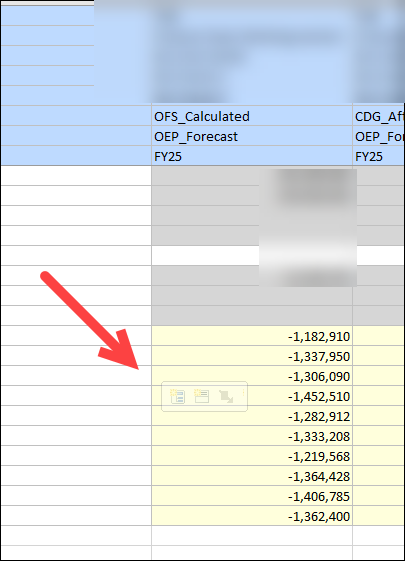Click the cell containing -1,362,400
Screen dimensions: 405x561
click(x=252, y=516)
